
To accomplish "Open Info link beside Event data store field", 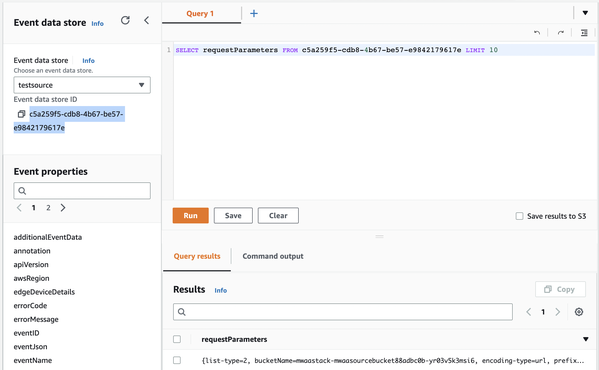I will tap(89, 61).
